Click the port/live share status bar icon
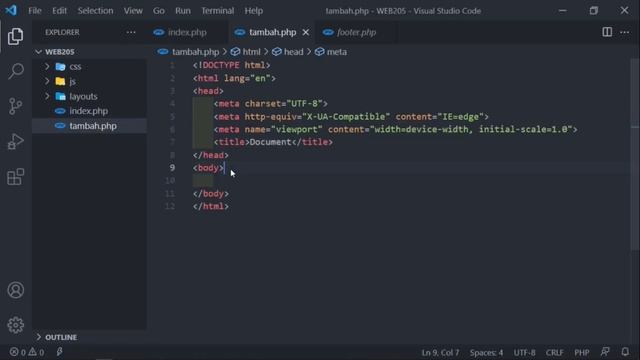Screen dimensions: 640x360 [60, 351]
